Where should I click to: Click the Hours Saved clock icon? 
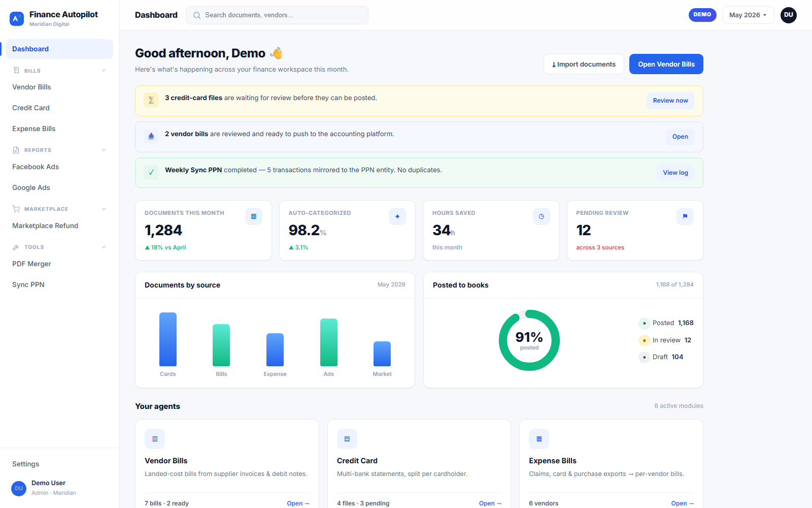click(x=542, y=216)
